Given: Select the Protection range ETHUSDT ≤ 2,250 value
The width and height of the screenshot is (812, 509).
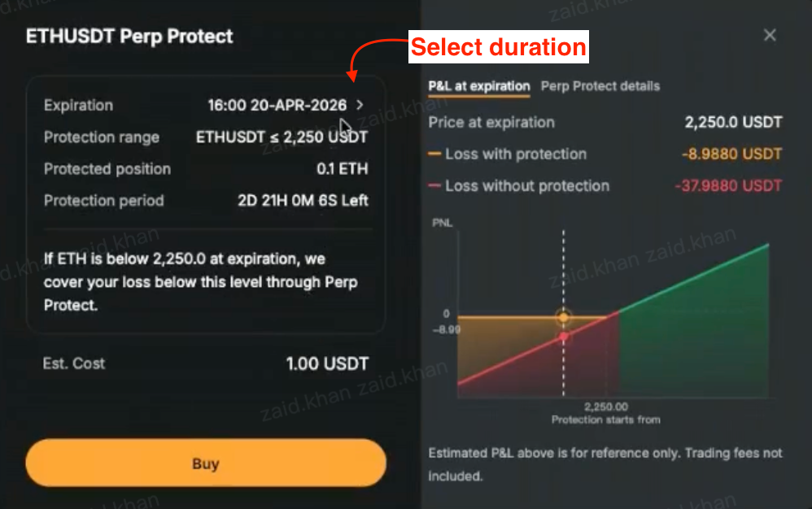Looking at the screenshot, I should click(x=282, y=137).
